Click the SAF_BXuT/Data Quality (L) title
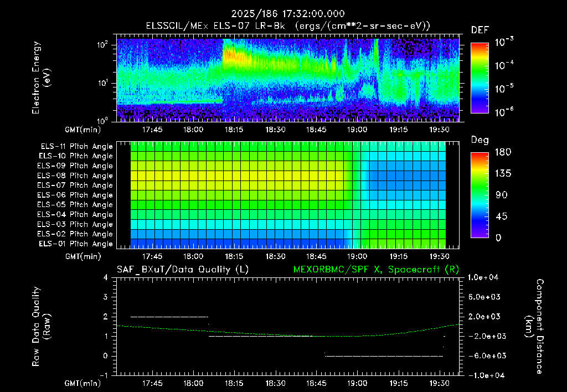567x392 pixels. click(183, 270)
